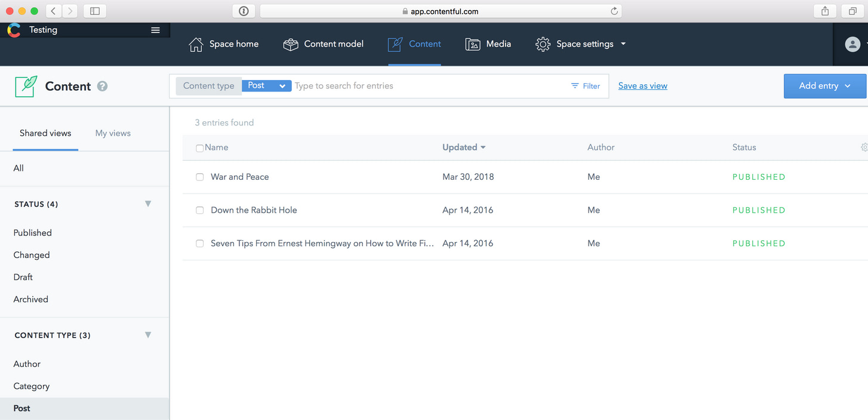
Task: Collapse the STATUS section in the sidebar
Action: [147, 204]
